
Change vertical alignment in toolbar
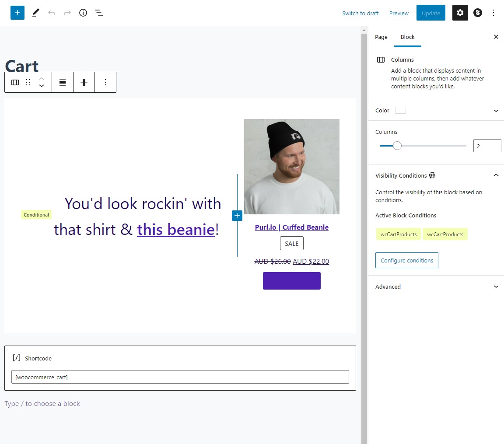tap(84, 83)
